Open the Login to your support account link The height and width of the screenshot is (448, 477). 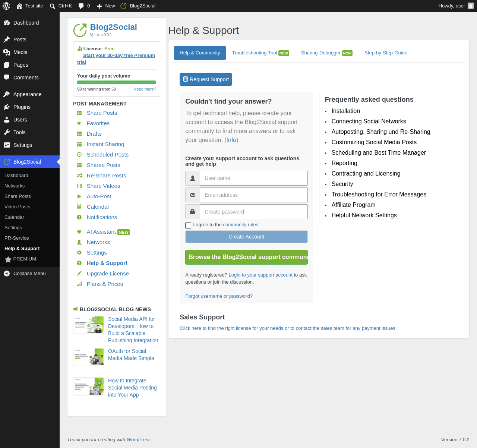pyautogui.click(x=260, y=275)
